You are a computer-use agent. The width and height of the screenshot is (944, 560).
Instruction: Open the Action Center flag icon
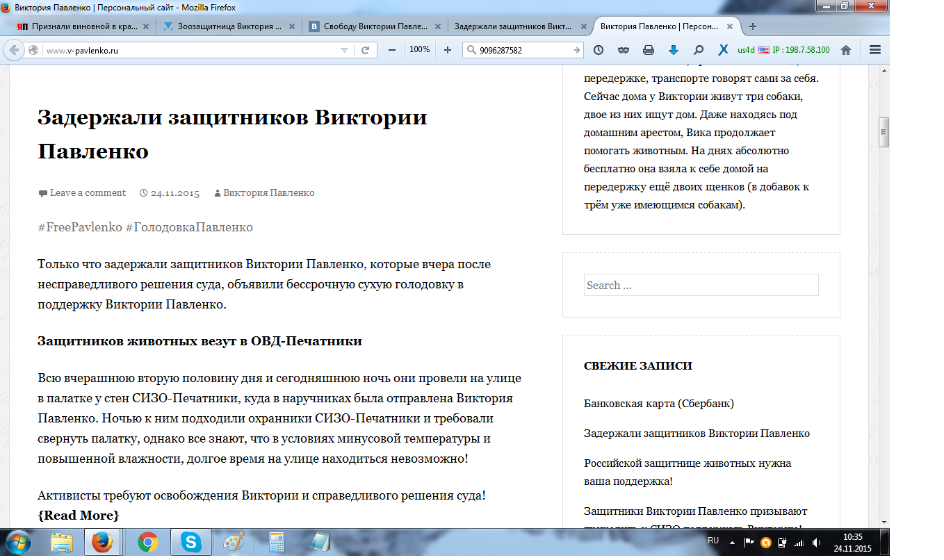coord(749,543)
